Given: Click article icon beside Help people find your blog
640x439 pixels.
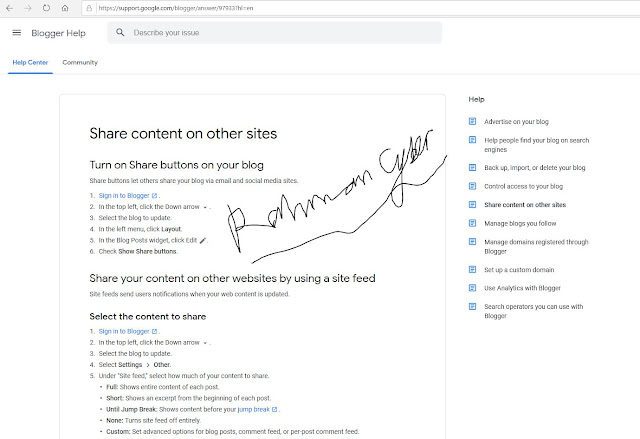Looking at the screenshot, I should (x=473, y=140).
